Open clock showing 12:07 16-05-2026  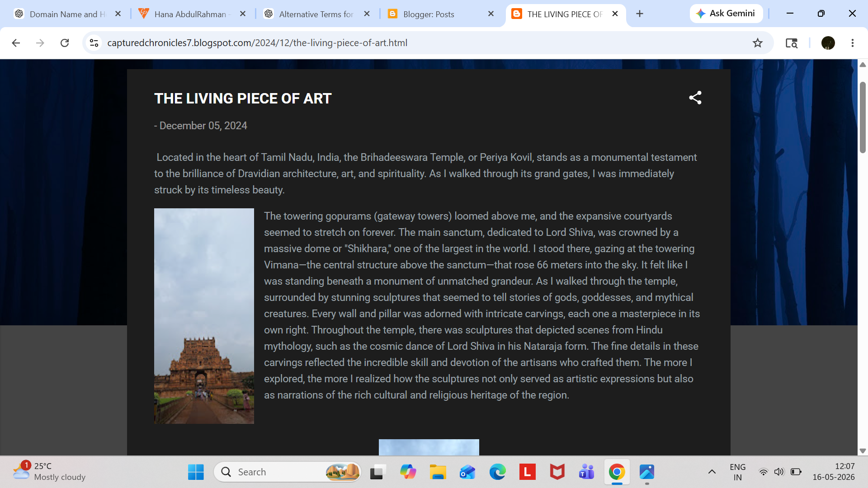(x=833, y=472)
